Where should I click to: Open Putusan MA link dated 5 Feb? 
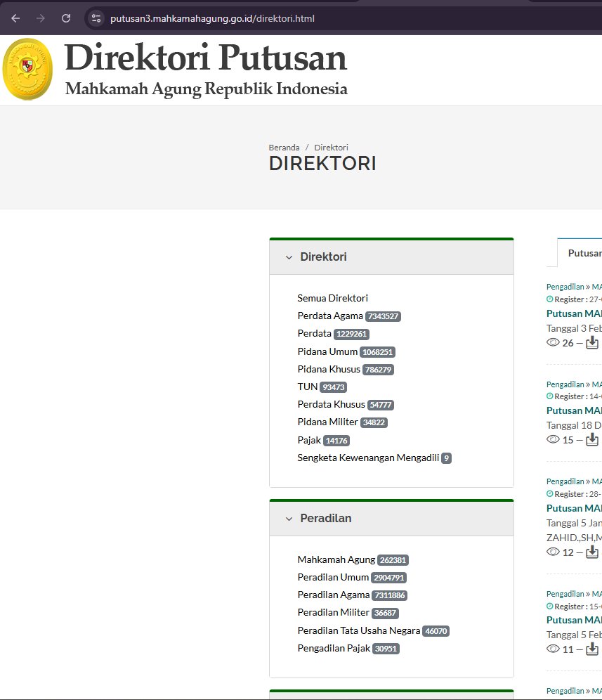575,620
